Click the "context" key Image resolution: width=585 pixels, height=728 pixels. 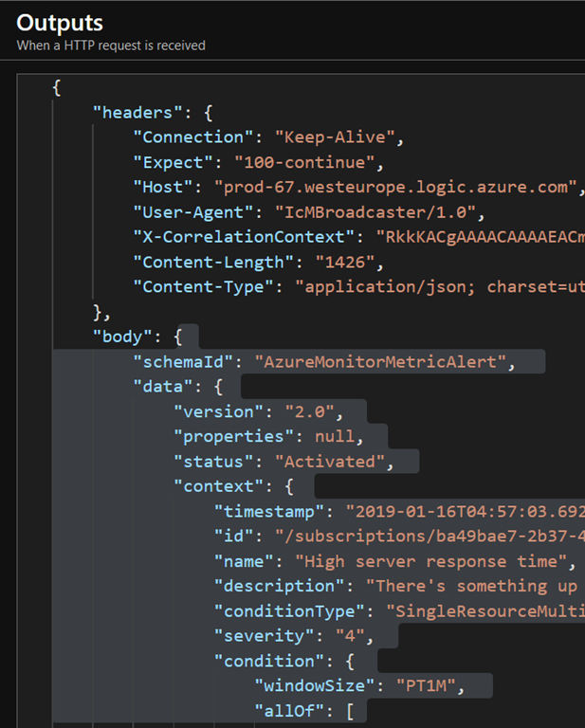(x=218, y=486)
